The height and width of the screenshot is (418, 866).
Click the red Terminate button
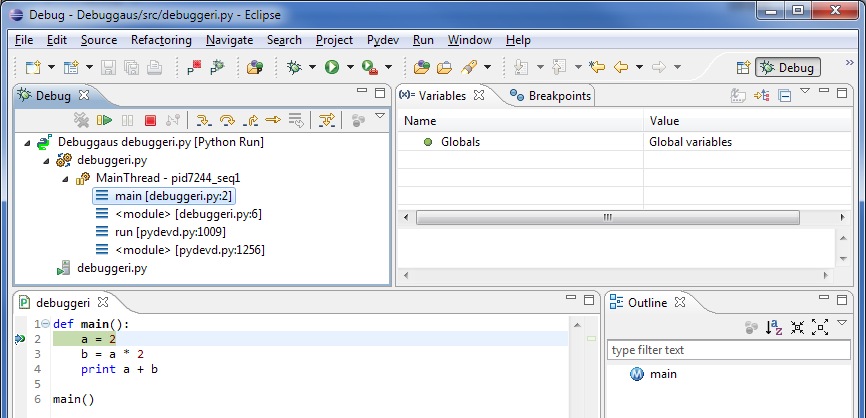(150, 120)
